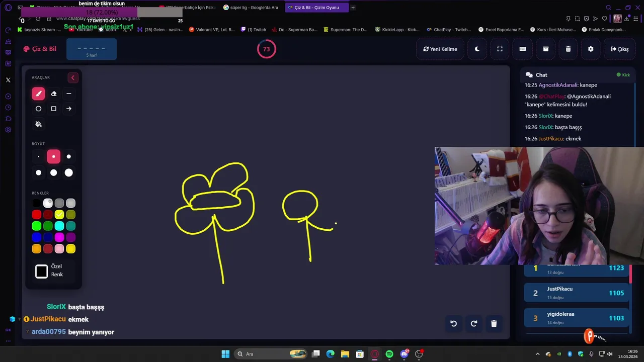
Task: Pick the bright red color swatch
Action: 37,215
